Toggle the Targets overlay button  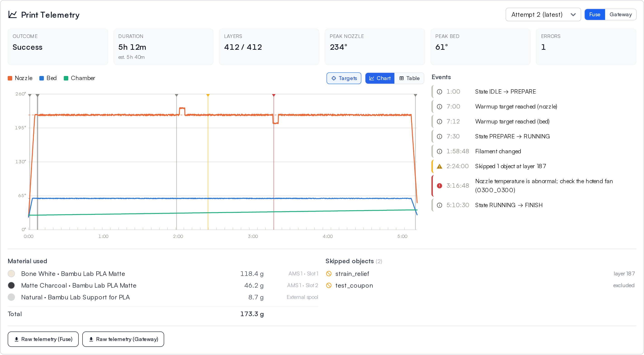pos(344,78)
